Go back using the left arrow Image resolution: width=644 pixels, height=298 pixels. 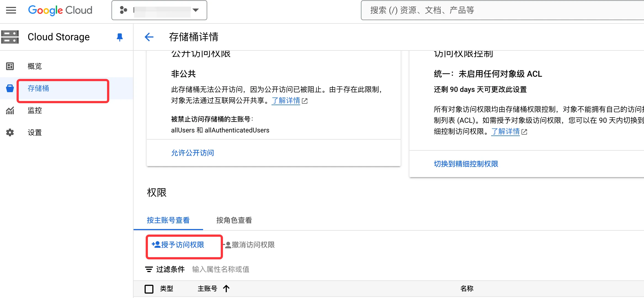click(x=149, y=37)
